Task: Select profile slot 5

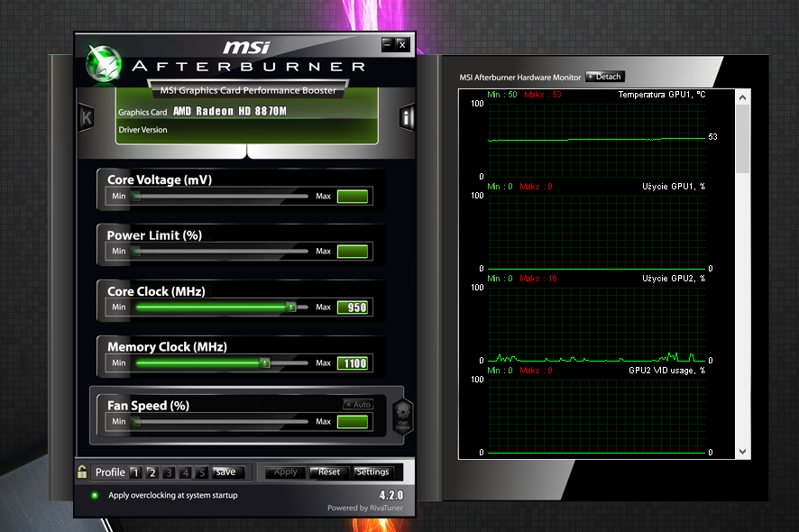Action: pyautogui.click(x=202, y=472)
